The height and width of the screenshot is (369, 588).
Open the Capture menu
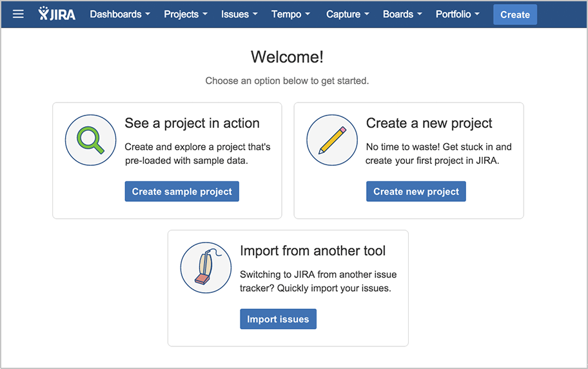coord(348,14)
